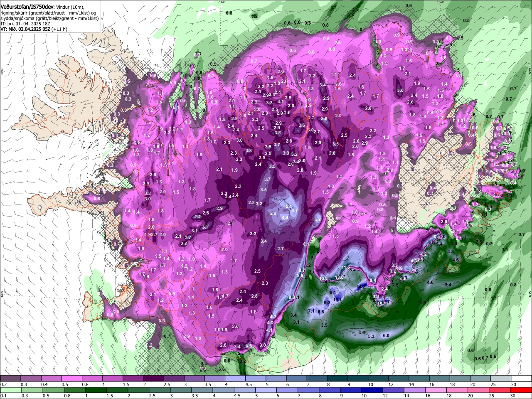
Task: Click the bright pink 0.5–0.8 swatch in upper legend row
Action: [71, 379]
